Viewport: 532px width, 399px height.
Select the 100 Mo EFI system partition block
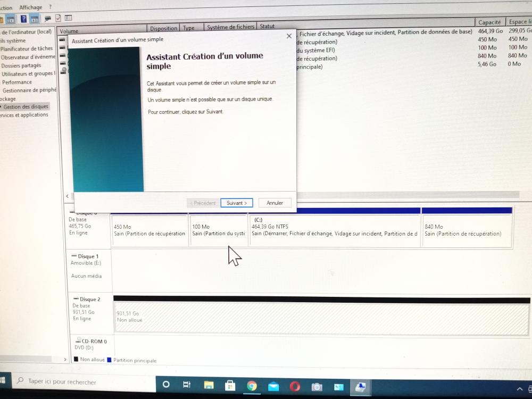219,230
